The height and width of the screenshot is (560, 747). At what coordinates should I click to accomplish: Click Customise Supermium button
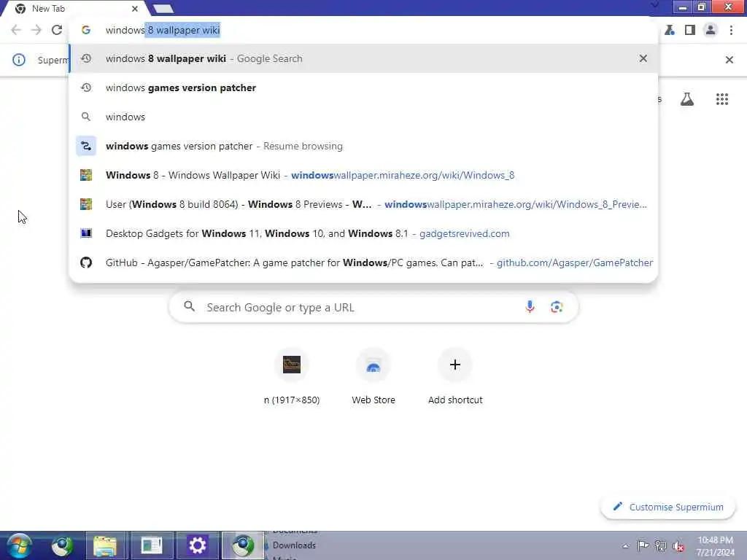click(x=668, y=507)
